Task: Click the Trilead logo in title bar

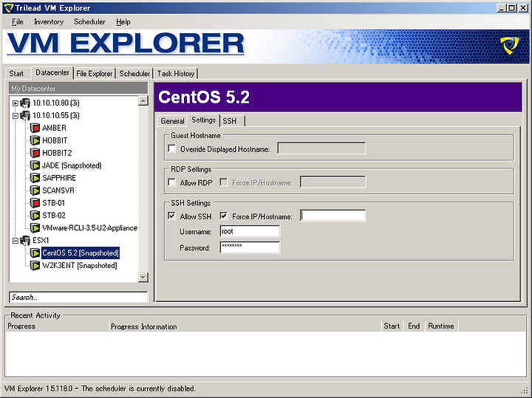Action: point(8,8)
